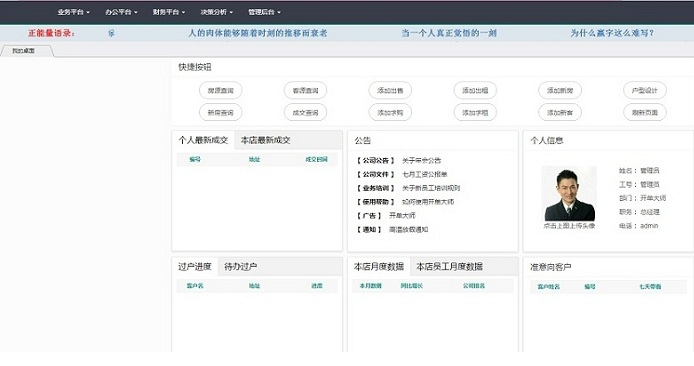Screen dimensions: 694x366
Task: Click 地址 header in latest deals table
Action: (x=254, y=159)
